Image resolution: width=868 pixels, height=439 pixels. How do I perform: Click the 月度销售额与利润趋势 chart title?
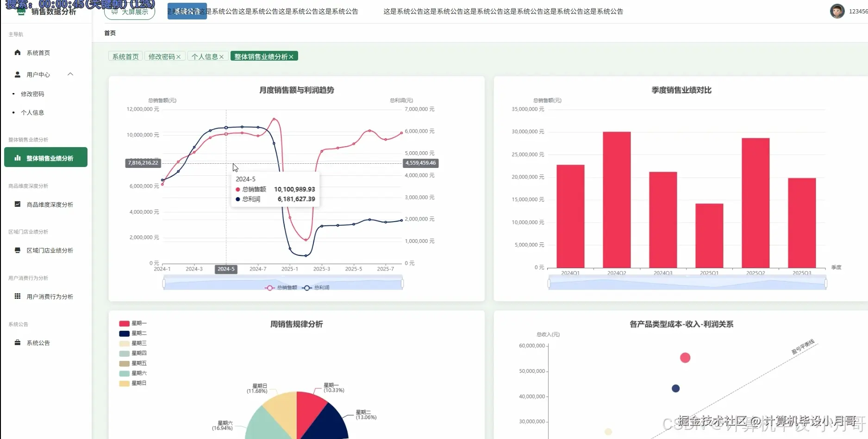point(297,90)
